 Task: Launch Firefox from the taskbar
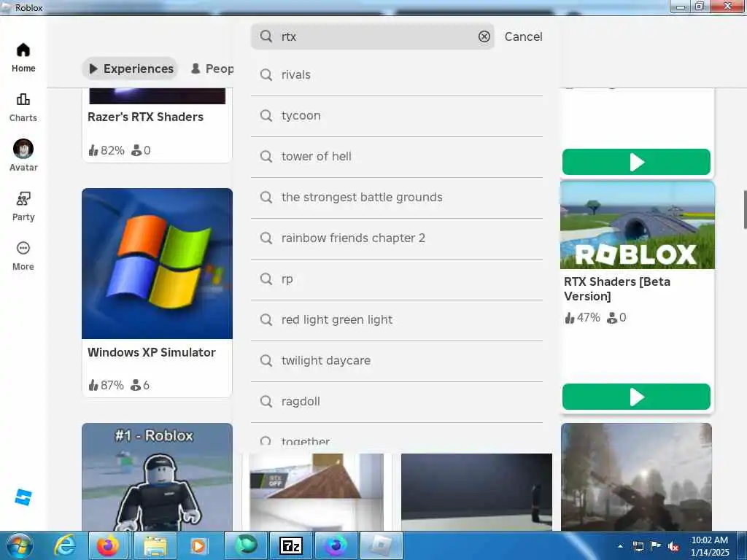tap(108, 545)
